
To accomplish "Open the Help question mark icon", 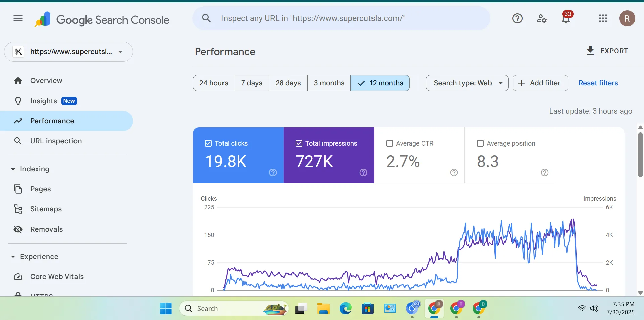I will click(x=517, y=18).
